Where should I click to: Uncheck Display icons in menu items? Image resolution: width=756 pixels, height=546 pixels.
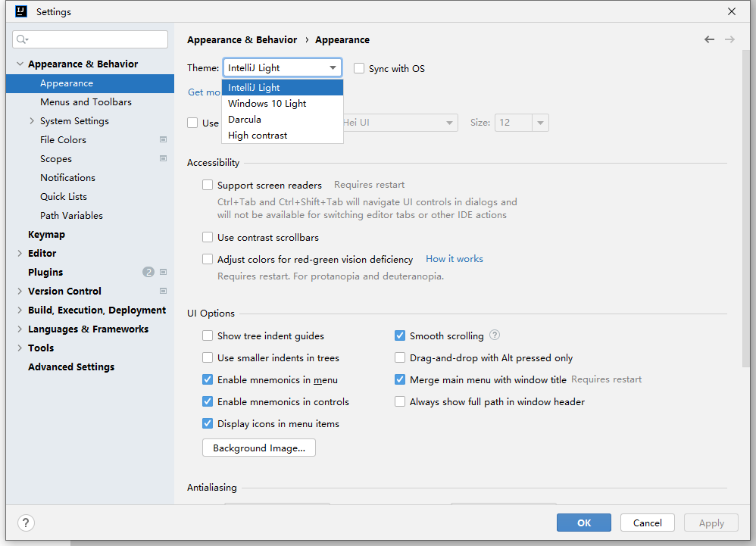click(208, 423)
